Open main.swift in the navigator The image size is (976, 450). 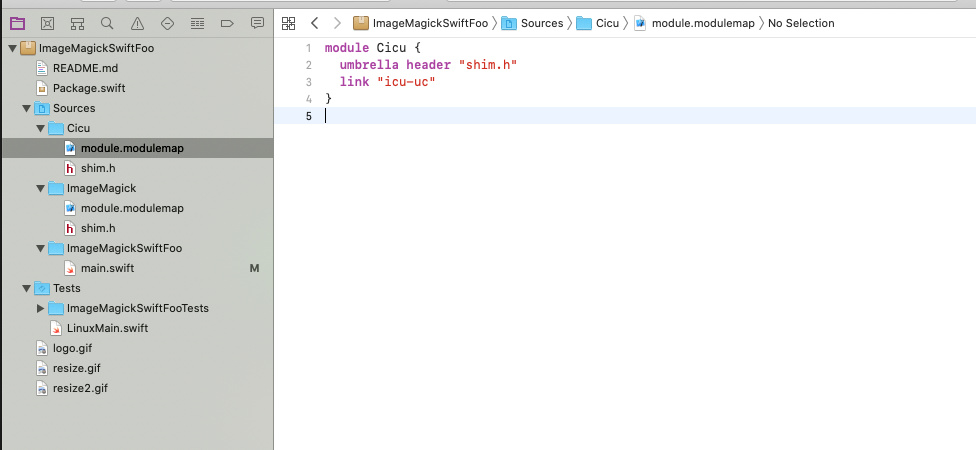[107, 268]
